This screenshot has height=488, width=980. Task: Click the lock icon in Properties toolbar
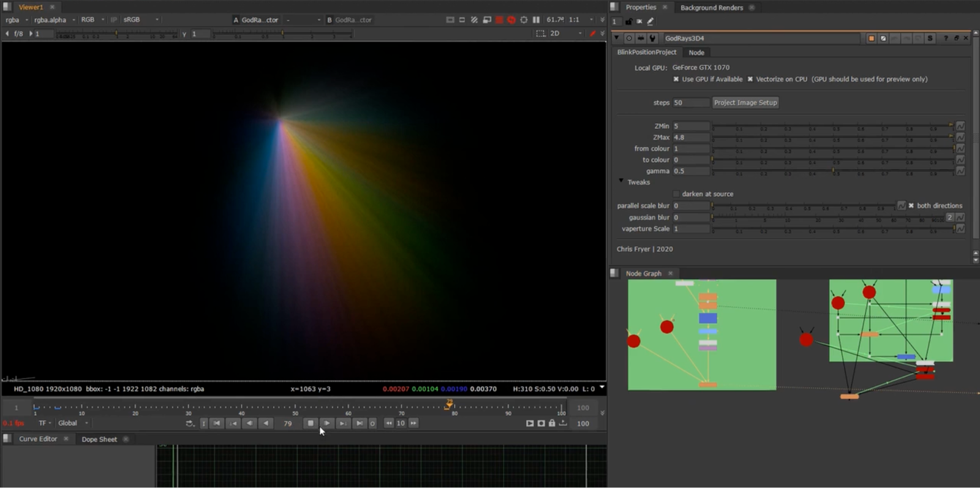[x=629, y=21]
